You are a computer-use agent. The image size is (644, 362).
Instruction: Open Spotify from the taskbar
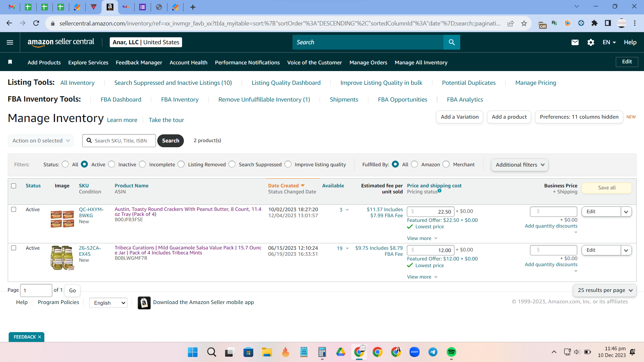[x=451, y=352]
